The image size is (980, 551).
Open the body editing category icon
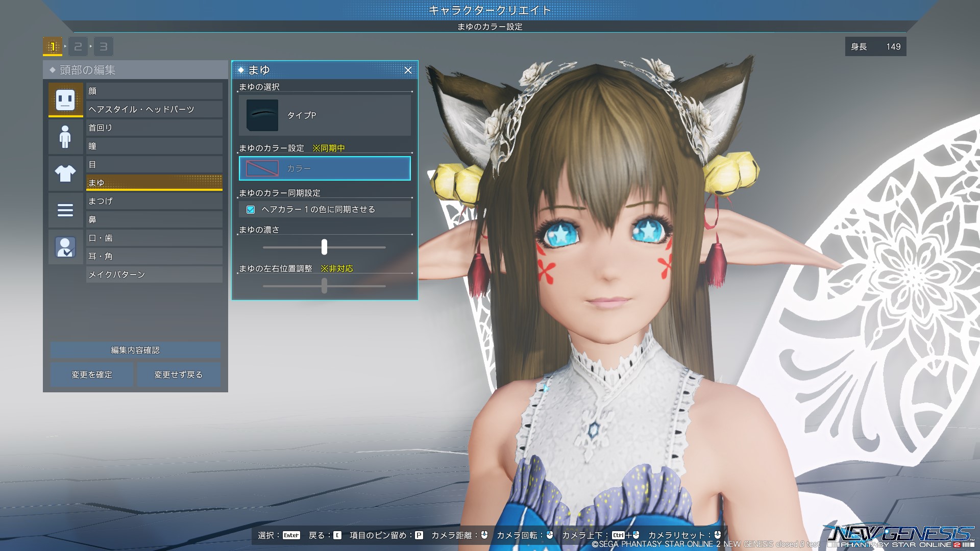[x=65, y=137]
